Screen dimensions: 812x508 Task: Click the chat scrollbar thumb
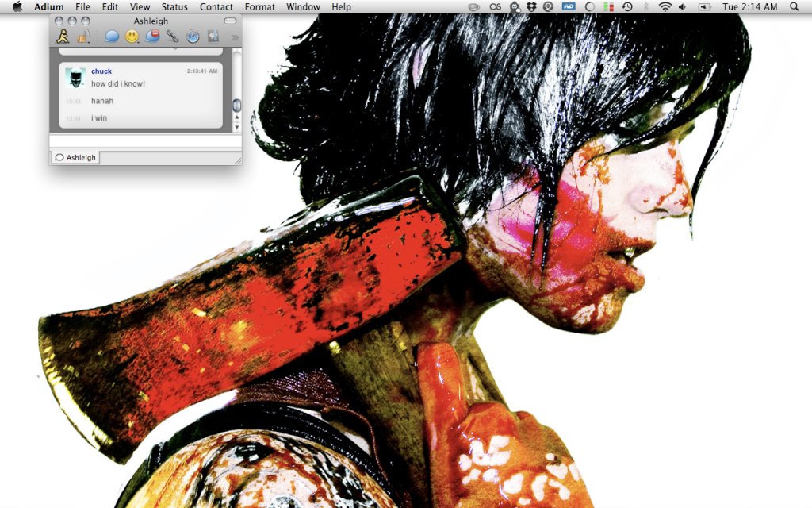click(x=237, y=106)
